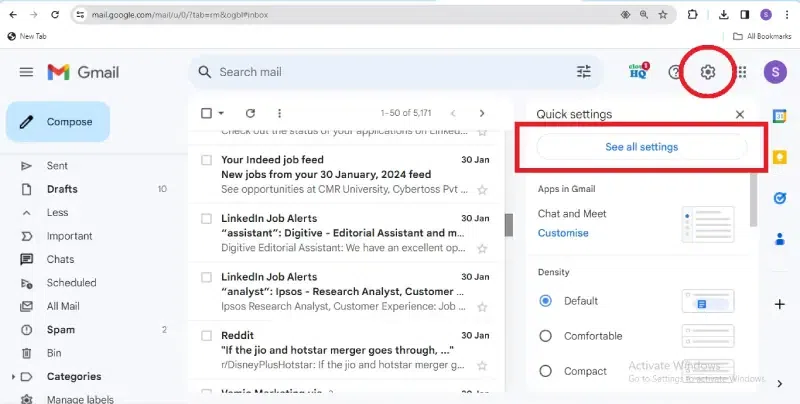Screen dimensions: 800x404
Task: Click the Gmail logo
Action: (x=83, y=72)
